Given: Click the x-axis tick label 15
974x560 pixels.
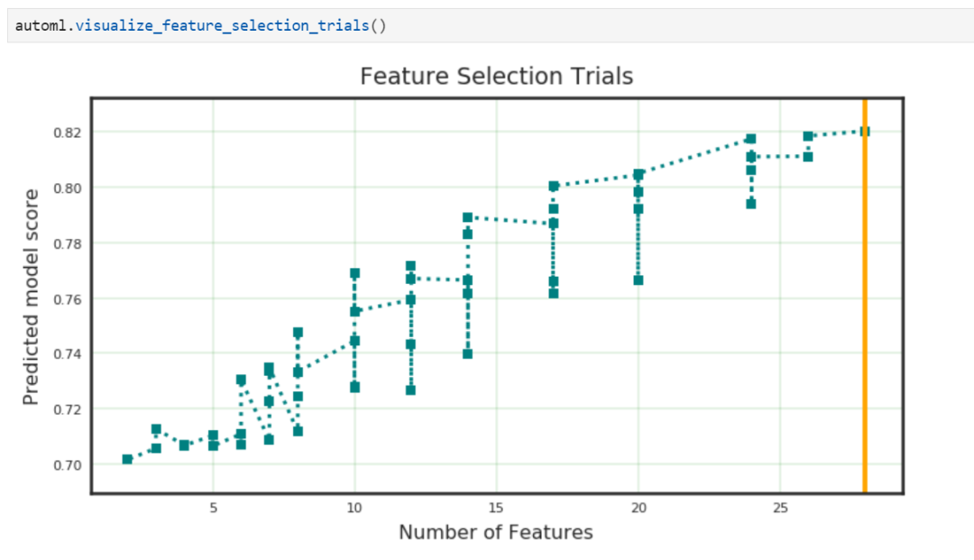Looking at the screenshot, I should pyautogui.click(x=496, y=509).
